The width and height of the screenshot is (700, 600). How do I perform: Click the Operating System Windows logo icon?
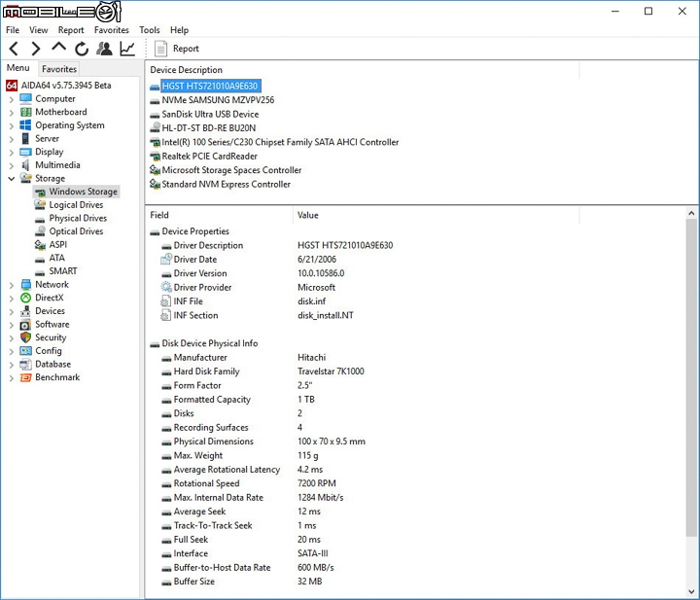click(26, 125)
